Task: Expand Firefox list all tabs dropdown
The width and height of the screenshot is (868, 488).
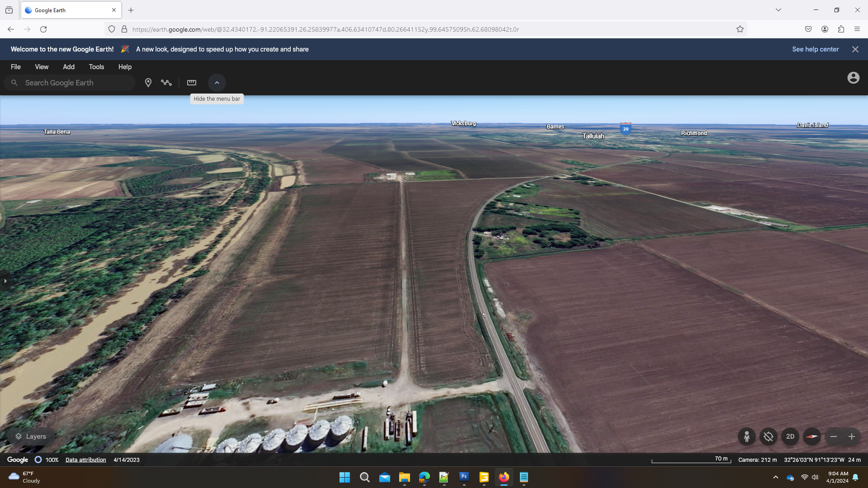Action: click(x=778, y=10)
